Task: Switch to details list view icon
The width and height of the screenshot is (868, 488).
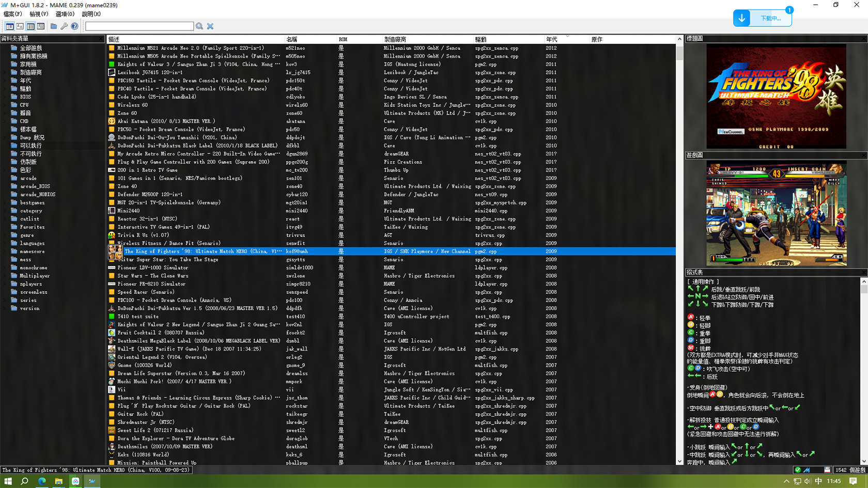Action: pos(30,26)
